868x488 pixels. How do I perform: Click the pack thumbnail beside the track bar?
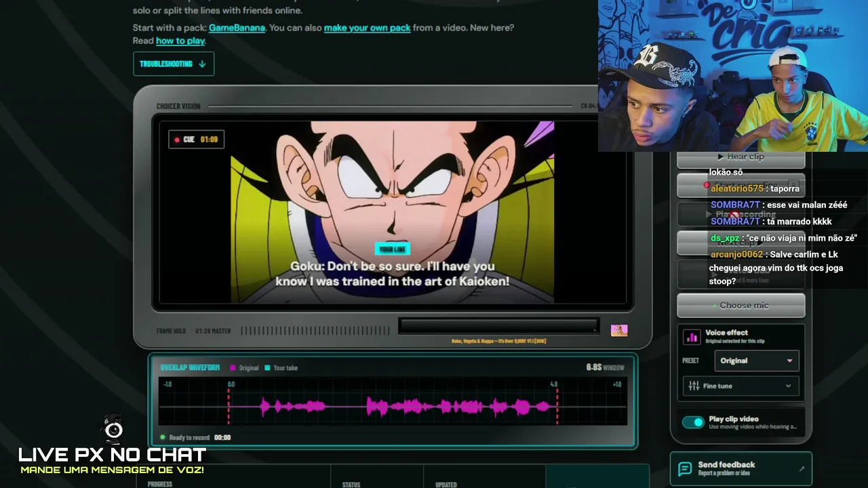619,330
